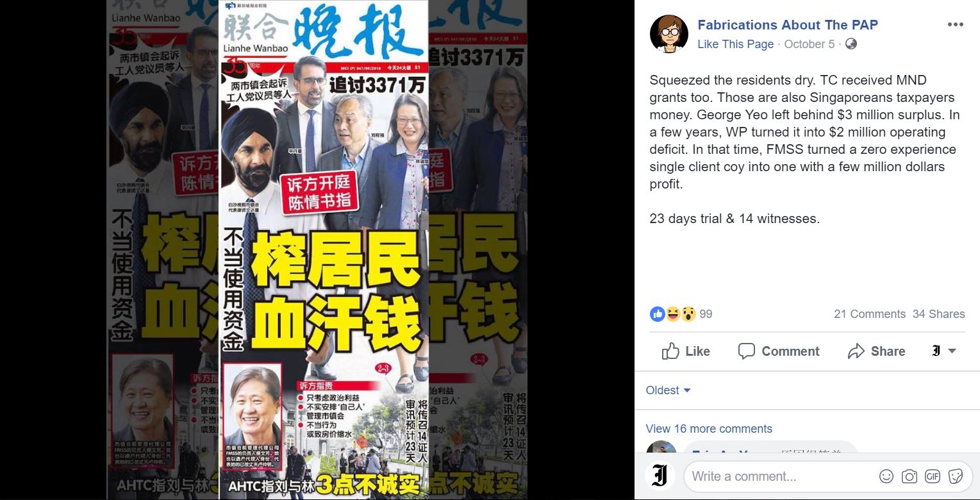Screen dimensions: 980x500
Task: Click the Fabrications About The PAP avatar
Action: [x=669, y=34]
